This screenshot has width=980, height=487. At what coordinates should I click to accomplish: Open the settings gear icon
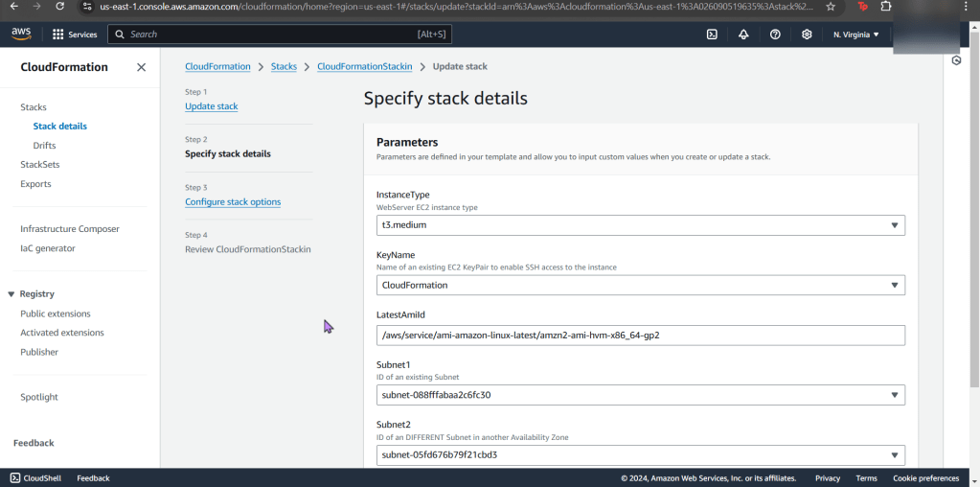coord(807,35)
